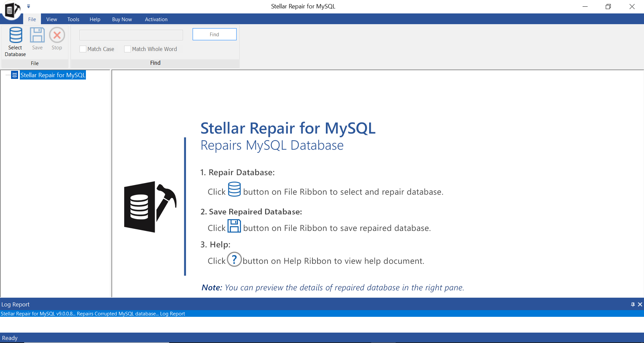Close the Stellar Repair for MySQL window
This screenshot has width=644, height=343.
632,6
